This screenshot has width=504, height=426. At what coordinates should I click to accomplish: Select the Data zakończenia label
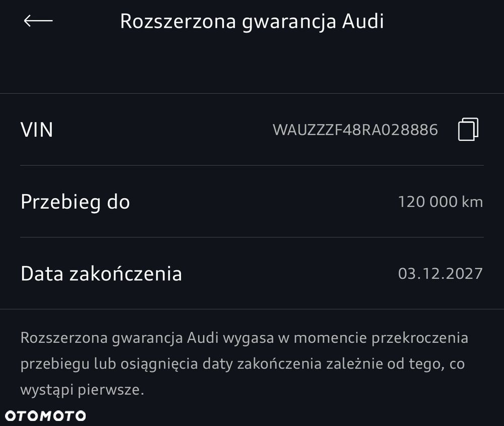click(101, 274)
